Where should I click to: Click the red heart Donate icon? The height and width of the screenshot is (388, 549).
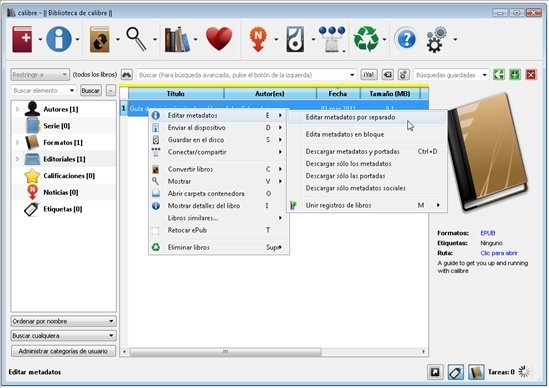coord(219,39)
